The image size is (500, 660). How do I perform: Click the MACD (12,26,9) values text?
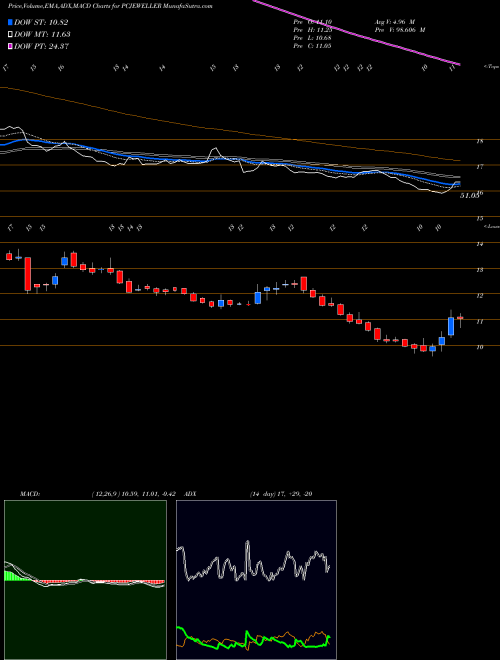pyautogui.click(x=136, y=494)
